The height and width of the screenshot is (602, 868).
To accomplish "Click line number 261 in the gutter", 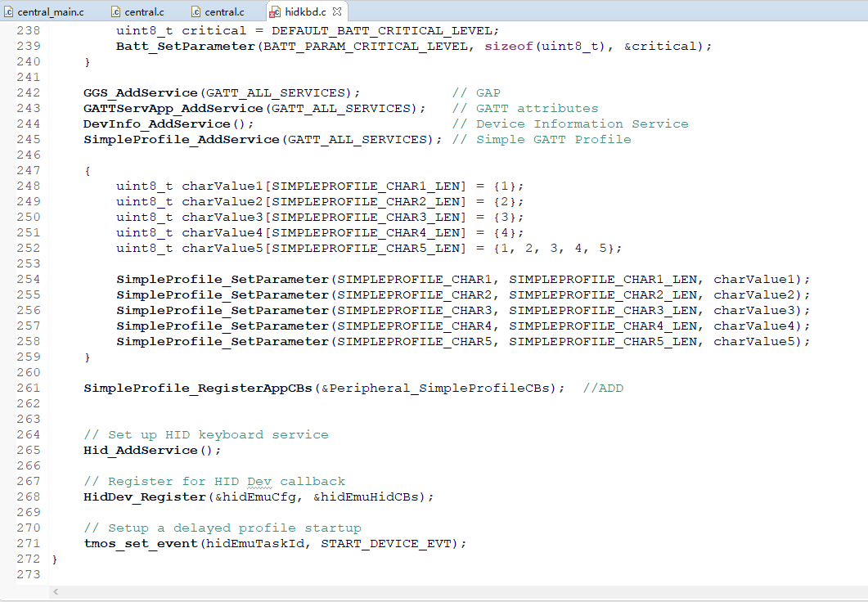I will [28, 388].
